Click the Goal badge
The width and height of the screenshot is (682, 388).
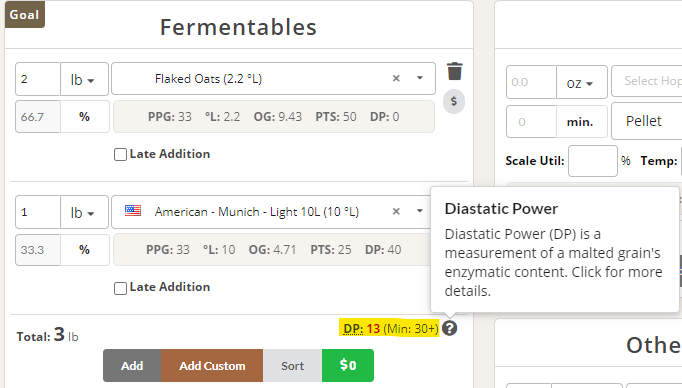(x=25, y=15)
